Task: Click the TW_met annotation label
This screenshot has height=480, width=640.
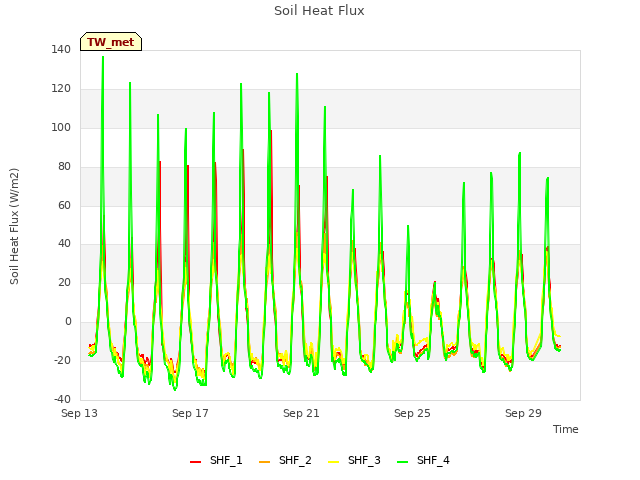Action: tap(111, 42)
